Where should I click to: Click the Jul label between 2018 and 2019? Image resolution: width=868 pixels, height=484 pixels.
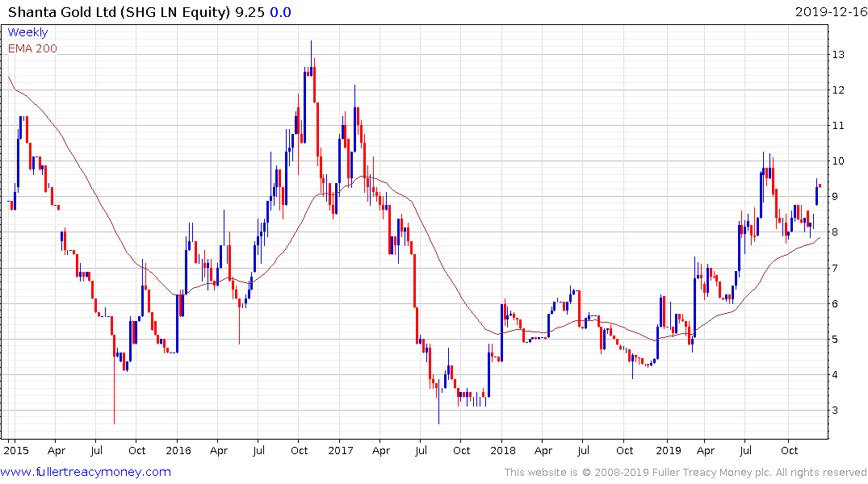tap(583, 450)
